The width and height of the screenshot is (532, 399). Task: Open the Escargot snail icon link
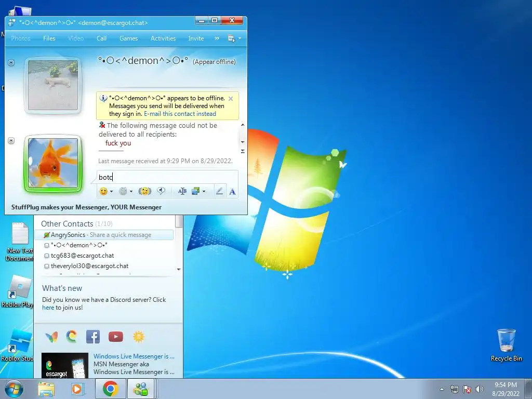point(72,337)
